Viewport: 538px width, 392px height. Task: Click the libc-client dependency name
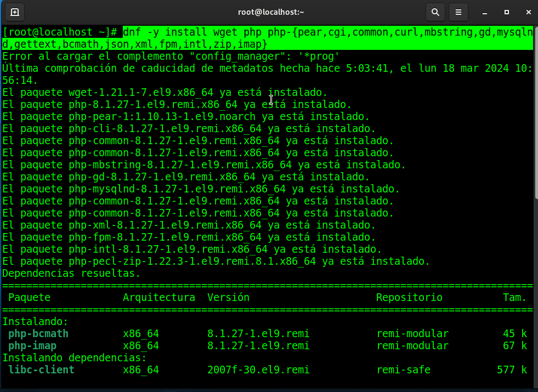coord(41,370)
